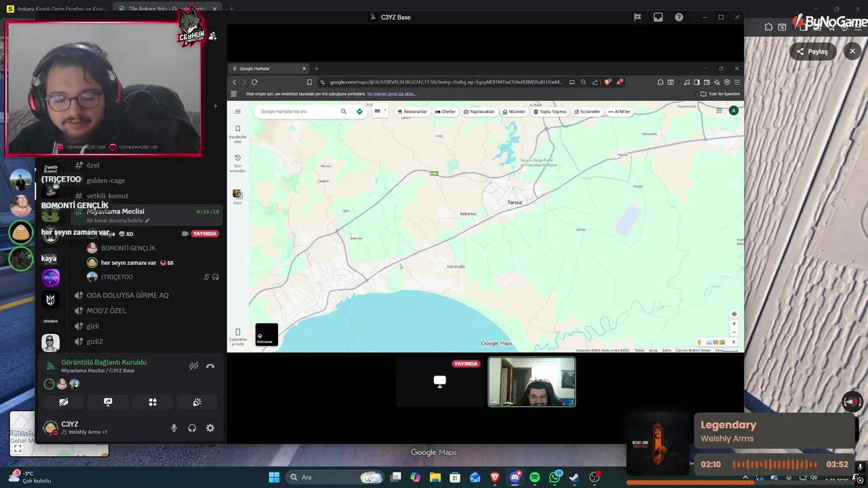868x488 pixels.
Task: Expand the dropdown next to directions button
Action: click(x=380, y=111)
